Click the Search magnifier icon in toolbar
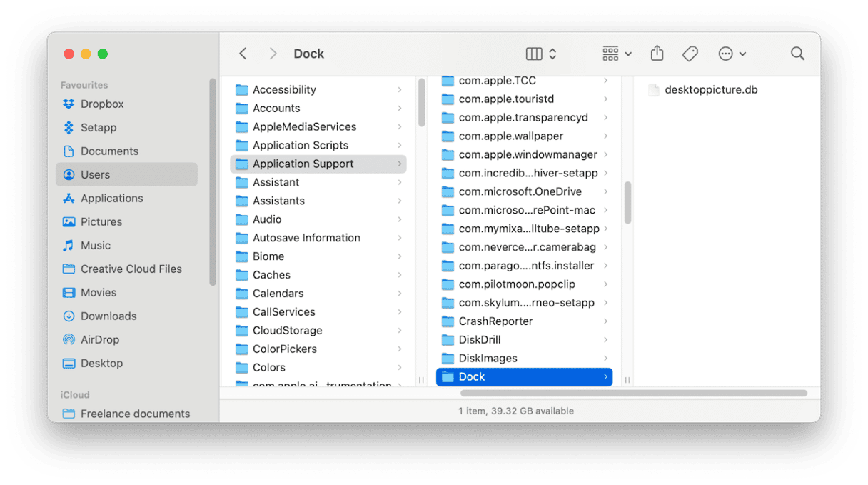Image resolution: width=868 pixels, height=485 pixels. coord(797,54)
